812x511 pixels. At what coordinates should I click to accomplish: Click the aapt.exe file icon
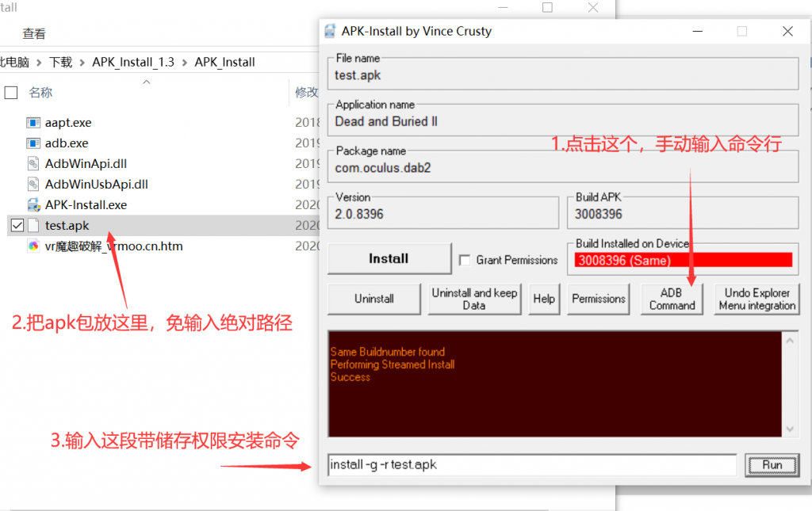33,123
